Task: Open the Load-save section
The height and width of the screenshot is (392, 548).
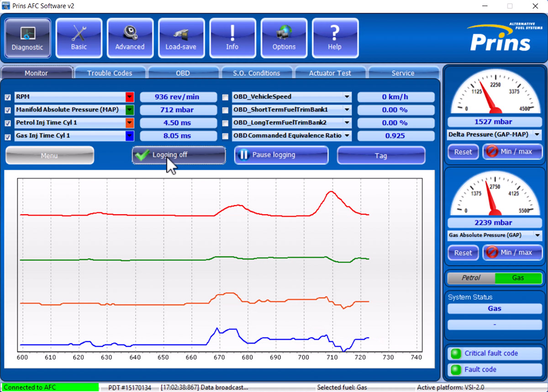Action: [x=181, y=38]
